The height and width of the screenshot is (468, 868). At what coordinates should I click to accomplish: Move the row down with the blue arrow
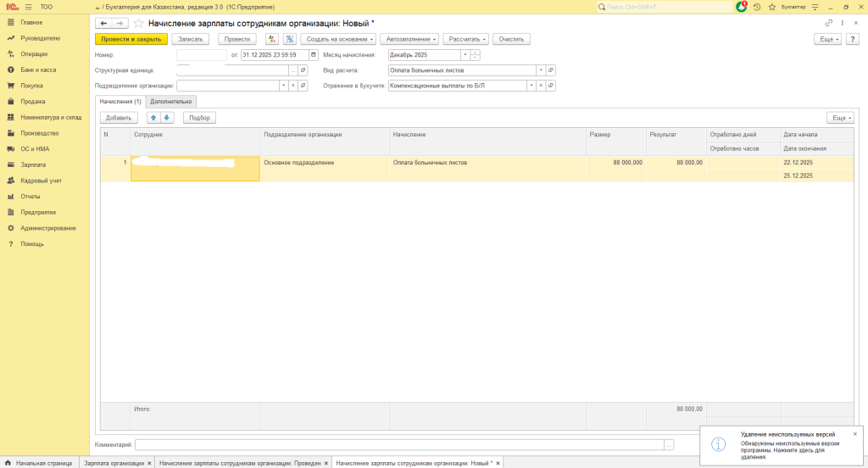click(167, 118)
